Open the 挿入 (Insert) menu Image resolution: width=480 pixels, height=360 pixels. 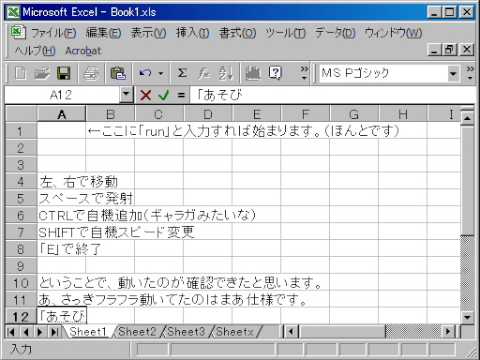tap(192, 33)
